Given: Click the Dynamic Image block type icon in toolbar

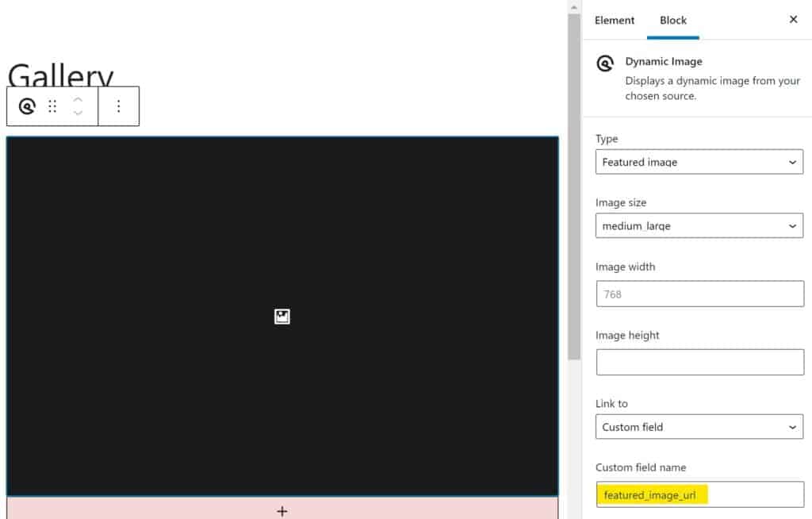Looking at the screenshot, I should point(27,106).
